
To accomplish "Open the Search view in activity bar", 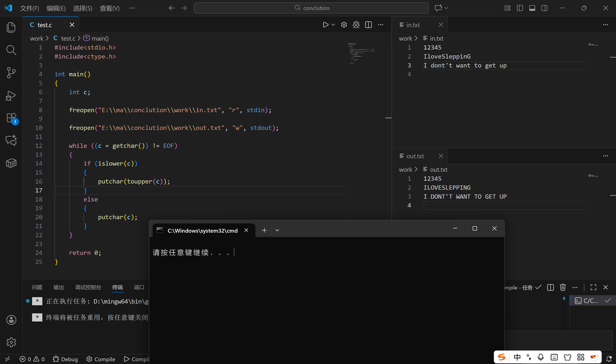I will (x=11, y=50).
